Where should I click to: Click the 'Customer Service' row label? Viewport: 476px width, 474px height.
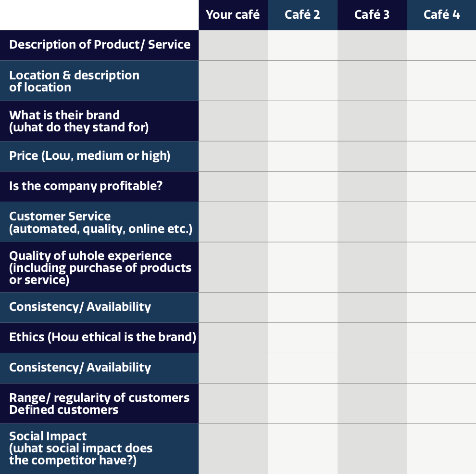pyautogui.click(x=99, y=222)
